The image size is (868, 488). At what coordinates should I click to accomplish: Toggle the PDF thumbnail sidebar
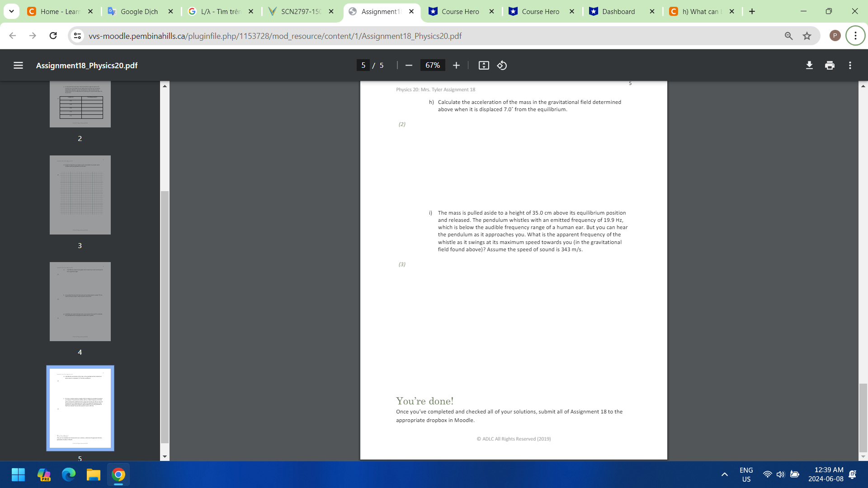18,65
